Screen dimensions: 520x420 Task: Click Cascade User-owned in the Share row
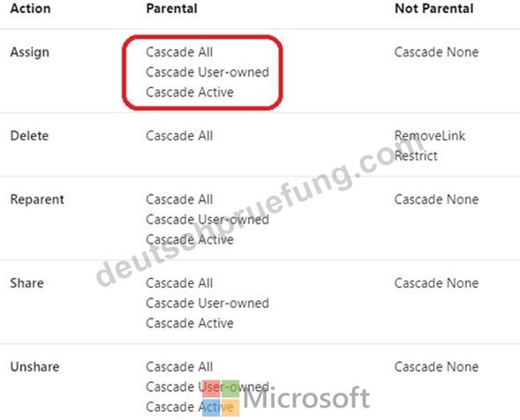(207, 303)
